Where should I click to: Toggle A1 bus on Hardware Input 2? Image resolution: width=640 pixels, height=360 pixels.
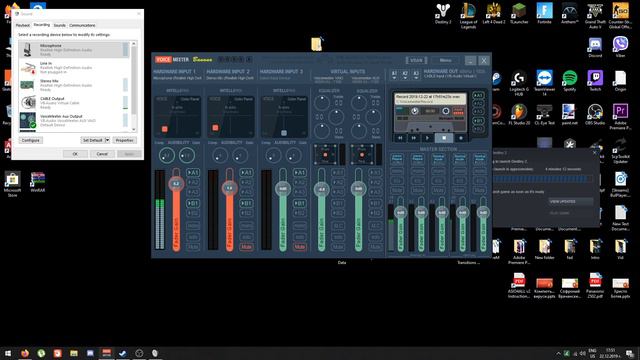point(246,173)
